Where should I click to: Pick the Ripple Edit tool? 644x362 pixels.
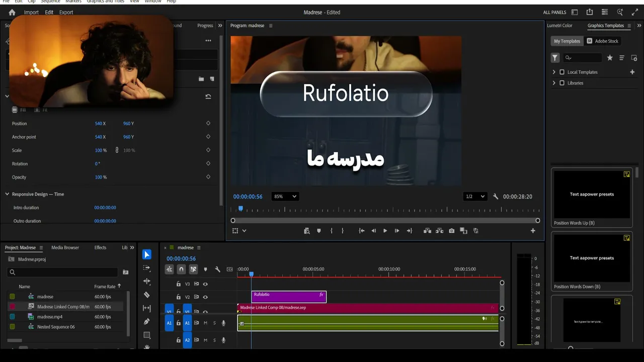(146, 282)
